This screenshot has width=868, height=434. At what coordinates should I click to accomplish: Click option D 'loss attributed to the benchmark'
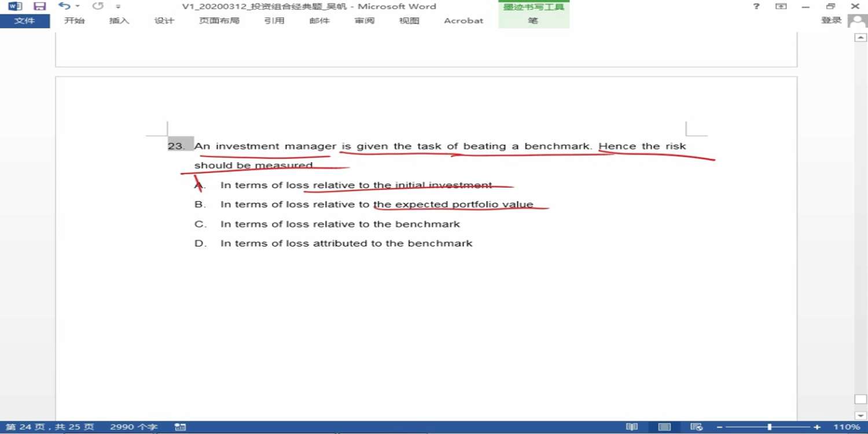pyautogui.click(x=379, y=244)
